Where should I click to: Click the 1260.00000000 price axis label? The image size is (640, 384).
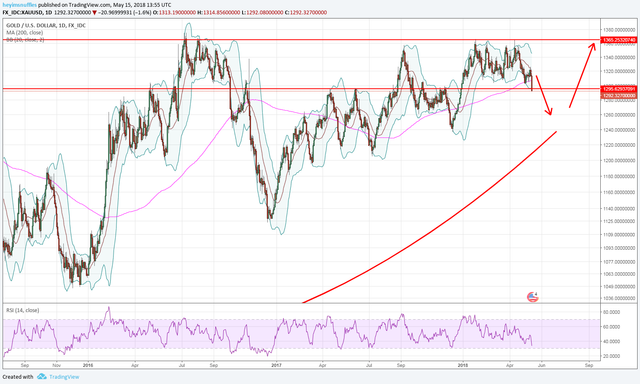[x=619, y=115]
